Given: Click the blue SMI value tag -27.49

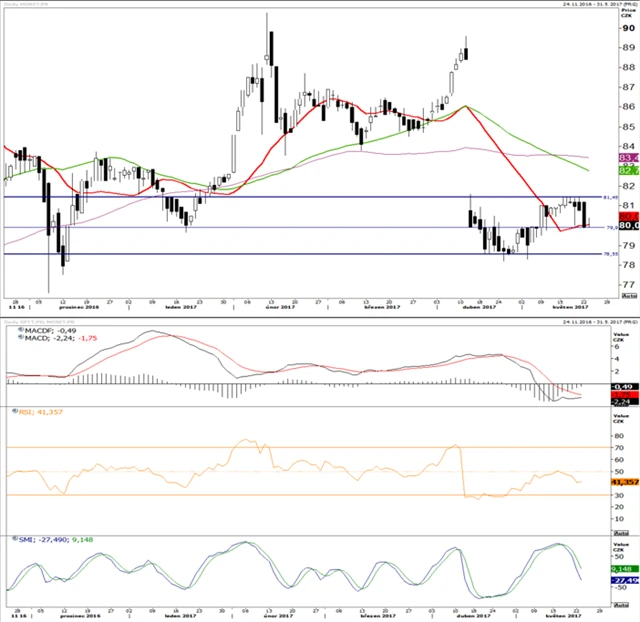Looking at the screenshot, I should point(629,580).
